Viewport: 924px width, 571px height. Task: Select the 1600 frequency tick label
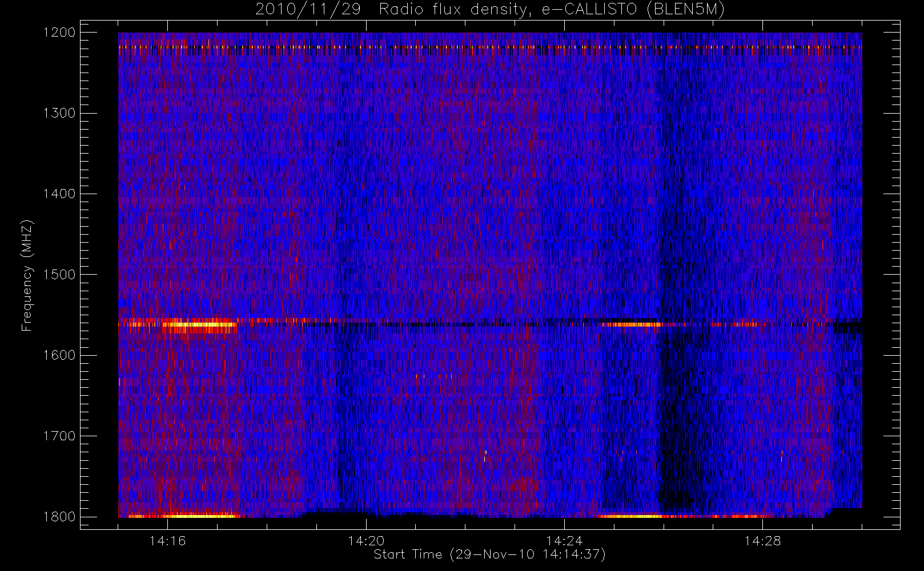pyautogui.click(x=60, y=355)
